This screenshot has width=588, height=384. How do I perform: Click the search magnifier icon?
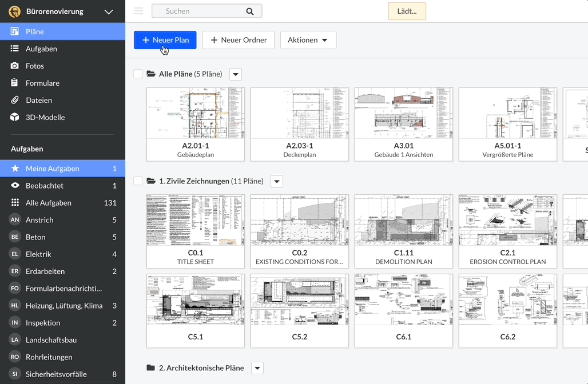pos(249,11)
